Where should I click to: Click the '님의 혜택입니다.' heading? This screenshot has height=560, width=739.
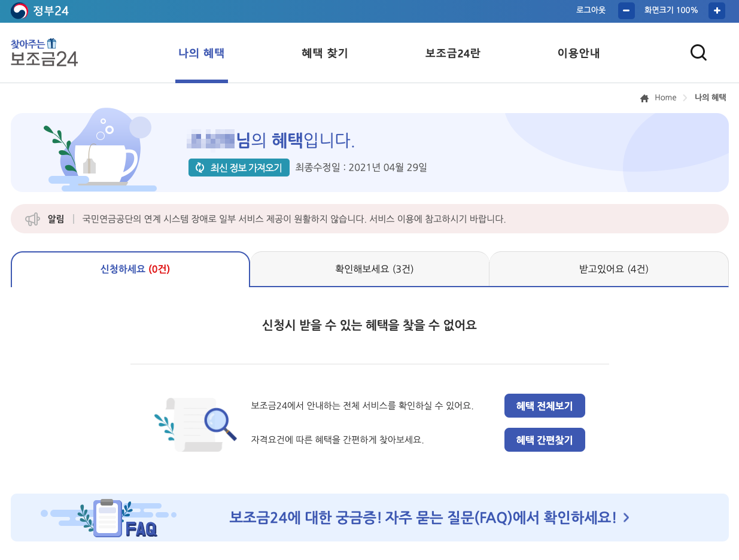(296, 141)
